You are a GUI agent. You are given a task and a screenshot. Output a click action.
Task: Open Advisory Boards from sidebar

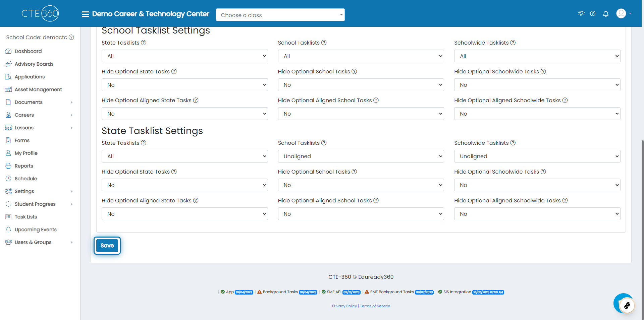point(34,64)
